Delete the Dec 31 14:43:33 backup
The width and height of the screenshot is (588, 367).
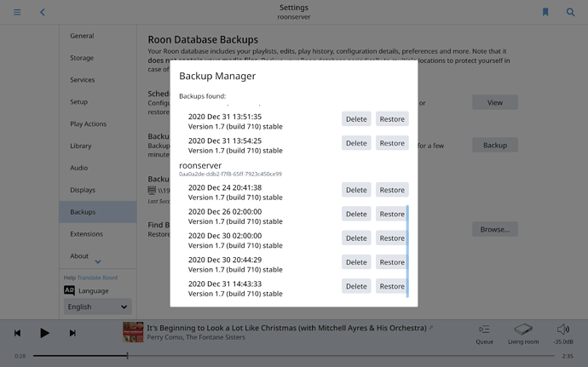(356, 286)
